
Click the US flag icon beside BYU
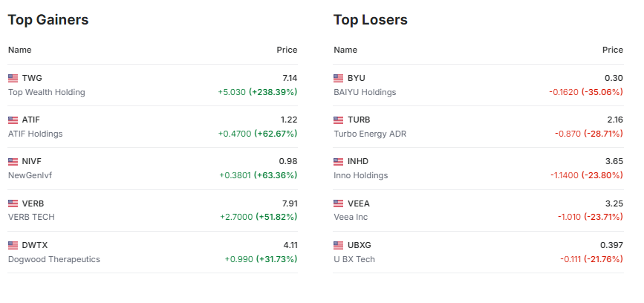339,78
